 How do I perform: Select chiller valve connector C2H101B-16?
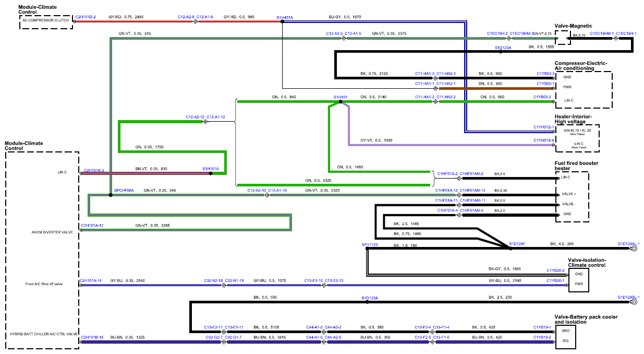92,337
